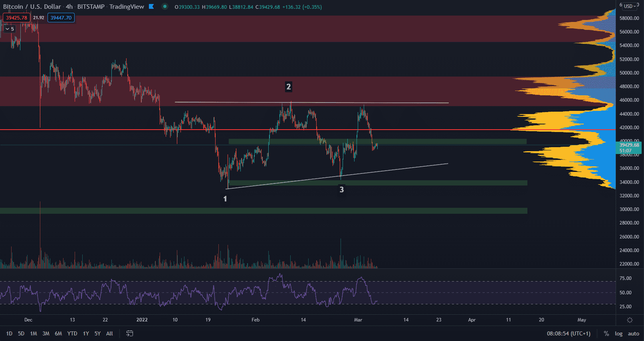Select the wave label 3 marker

coord(341,189)
